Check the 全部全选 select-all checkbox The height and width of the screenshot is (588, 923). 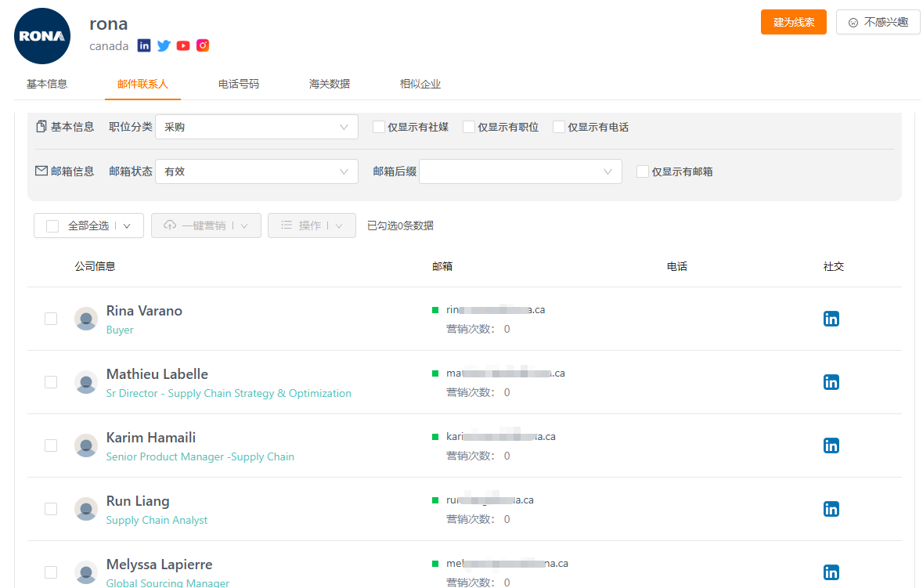52,226
